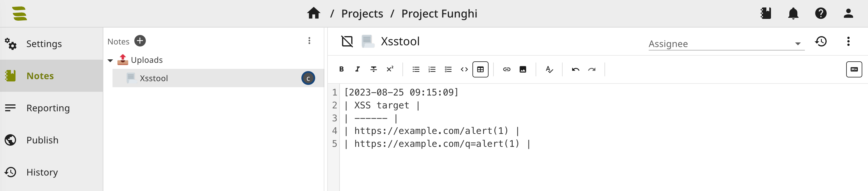Insert a bullet list
The height and width of the screenshot is (191, 868).
(416, 69)
